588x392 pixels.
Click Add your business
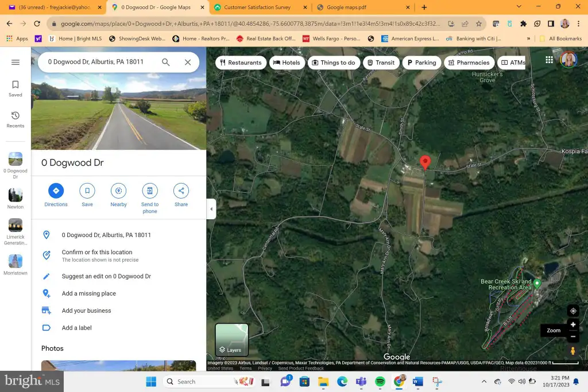pyautogui.click(x=118, y=311)
